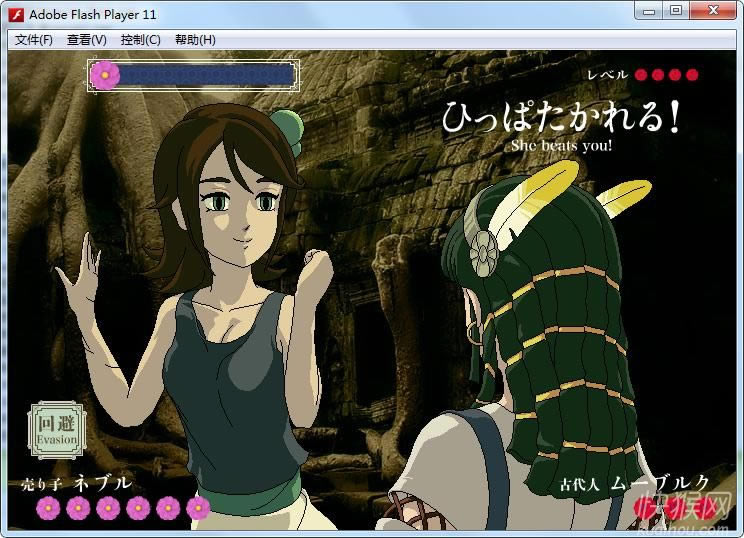Click the third pink flower life icon

108,508
